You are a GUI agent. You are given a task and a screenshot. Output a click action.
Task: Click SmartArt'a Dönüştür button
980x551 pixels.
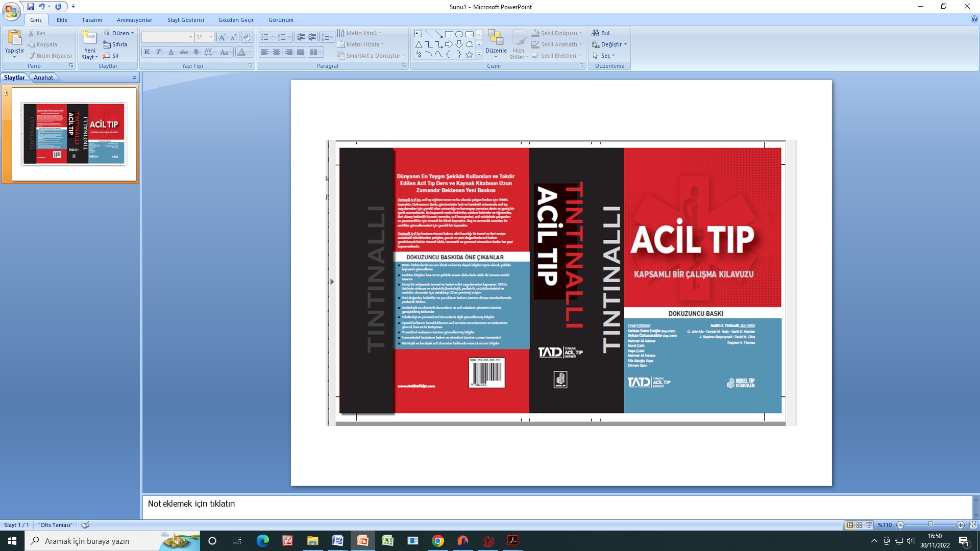[x=371, y=56]
